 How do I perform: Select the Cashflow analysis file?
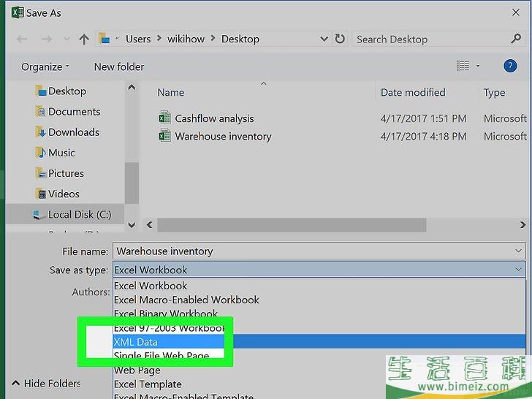(x=213, y=118)
